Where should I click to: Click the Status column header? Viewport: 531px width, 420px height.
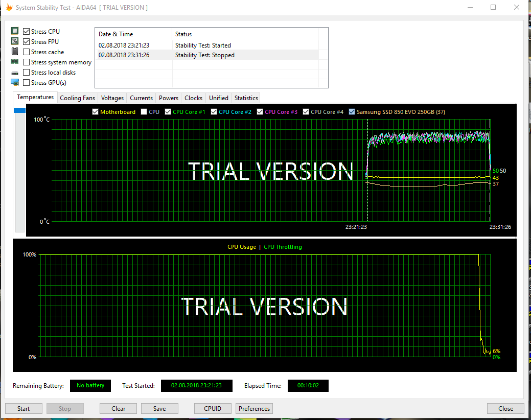pyautogui.click(x=245, y=34)
